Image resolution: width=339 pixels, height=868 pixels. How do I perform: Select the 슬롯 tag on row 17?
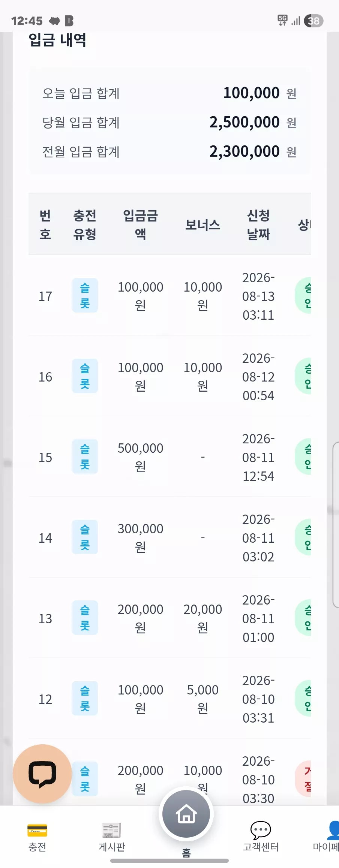[x=85, y=295]
